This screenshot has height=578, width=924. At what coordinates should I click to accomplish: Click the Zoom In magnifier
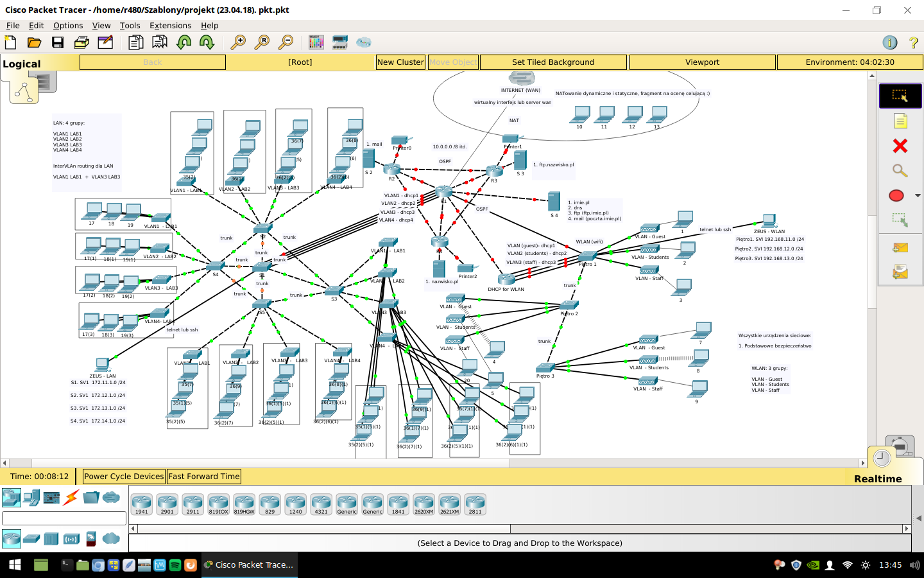click(238, 42)
